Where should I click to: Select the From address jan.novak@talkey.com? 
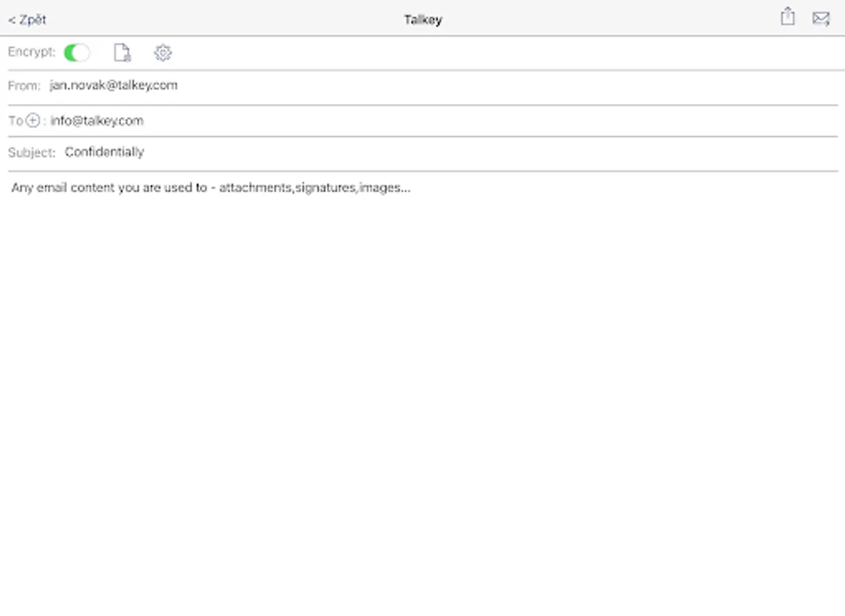pos(114,86)
